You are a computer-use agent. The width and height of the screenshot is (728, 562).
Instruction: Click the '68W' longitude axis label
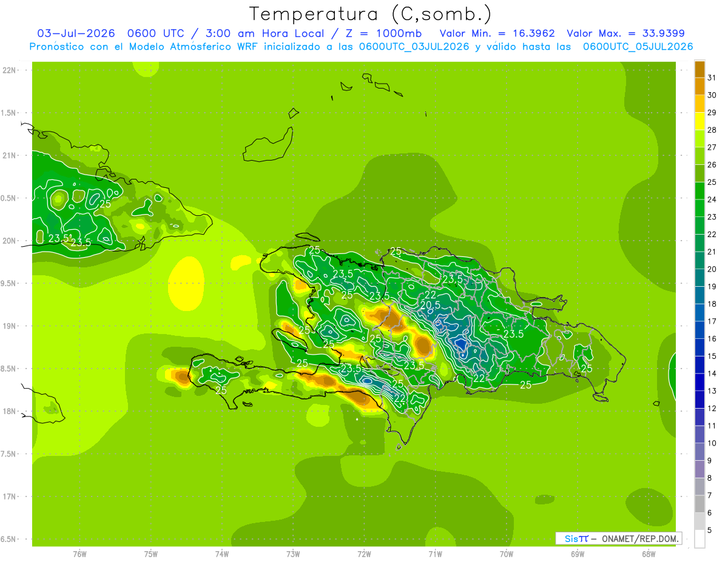[649, 554]
